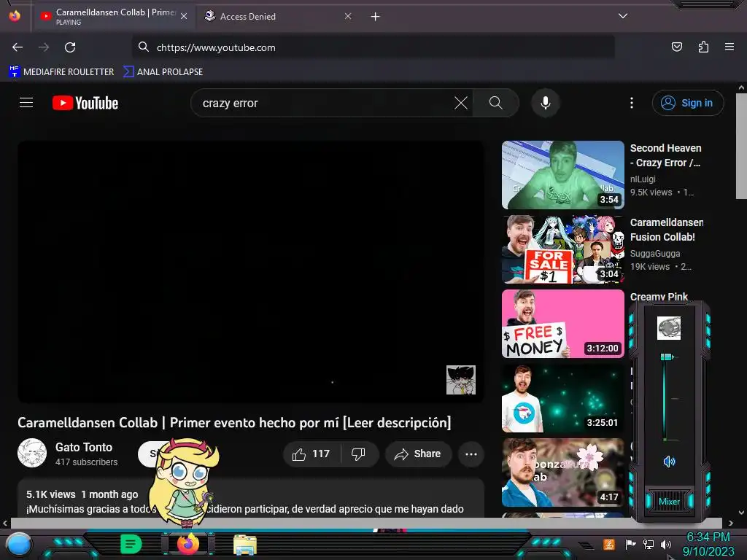The image size is (747, 560).
Task: Open the Pocket save icon in toolbar
Action: 676,47
